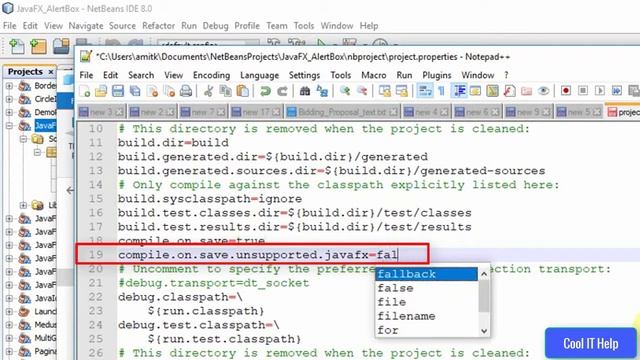Collapse the selected JavaF... project node
This screenshot has width=640, height=360.
(x=9, y=125)
